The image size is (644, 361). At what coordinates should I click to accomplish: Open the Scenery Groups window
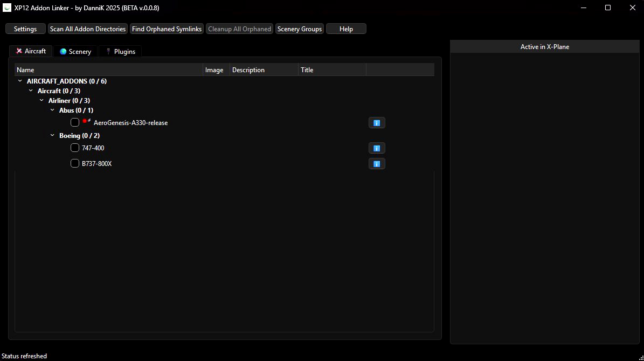click(x=299, y=29)
